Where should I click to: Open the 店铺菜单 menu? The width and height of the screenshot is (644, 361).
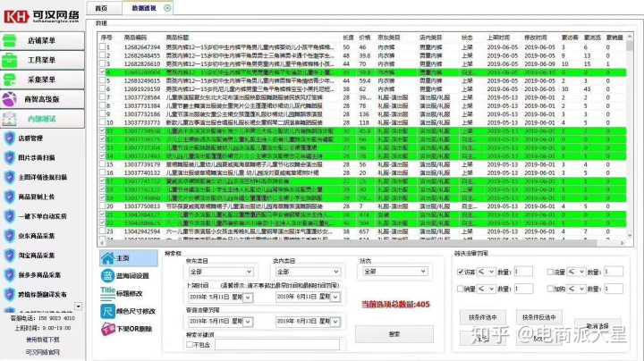[43, 40]
